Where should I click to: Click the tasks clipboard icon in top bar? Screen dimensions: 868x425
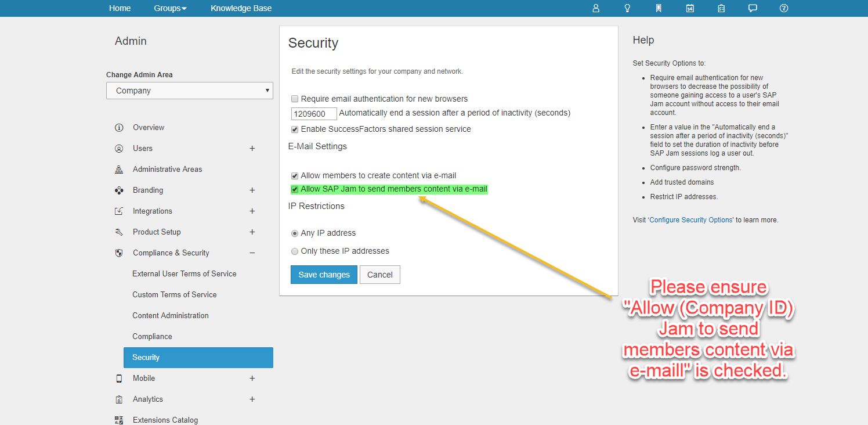[x=721, y=8]
